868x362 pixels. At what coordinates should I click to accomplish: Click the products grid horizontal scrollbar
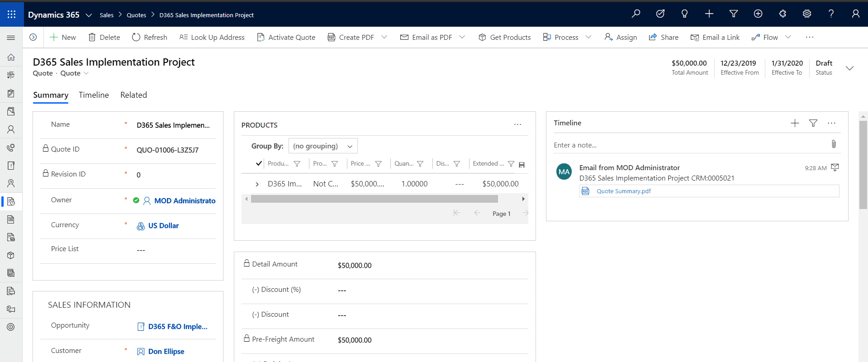[375, 199]
